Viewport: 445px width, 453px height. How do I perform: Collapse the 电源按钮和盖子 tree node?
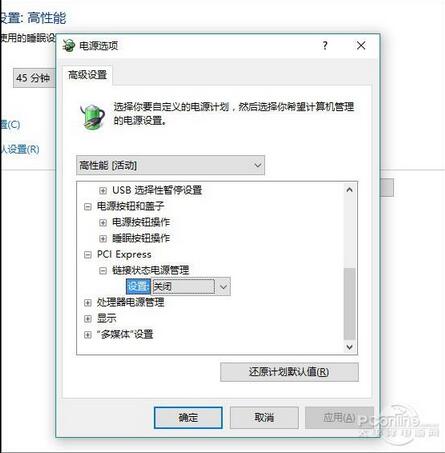[x=87, y=207]
